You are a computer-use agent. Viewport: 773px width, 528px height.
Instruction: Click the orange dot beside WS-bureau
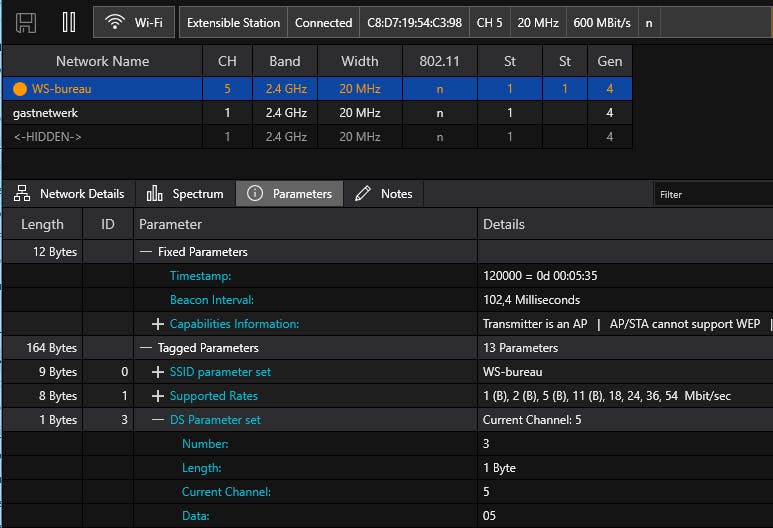pyautogui.click(x=20, y=89)
